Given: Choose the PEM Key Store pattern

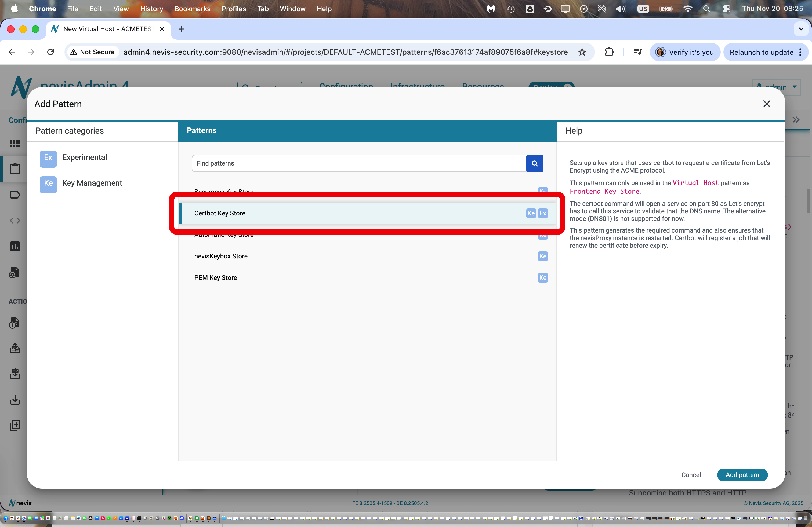Looking at the screenshot, I should (x=215, y=278).
